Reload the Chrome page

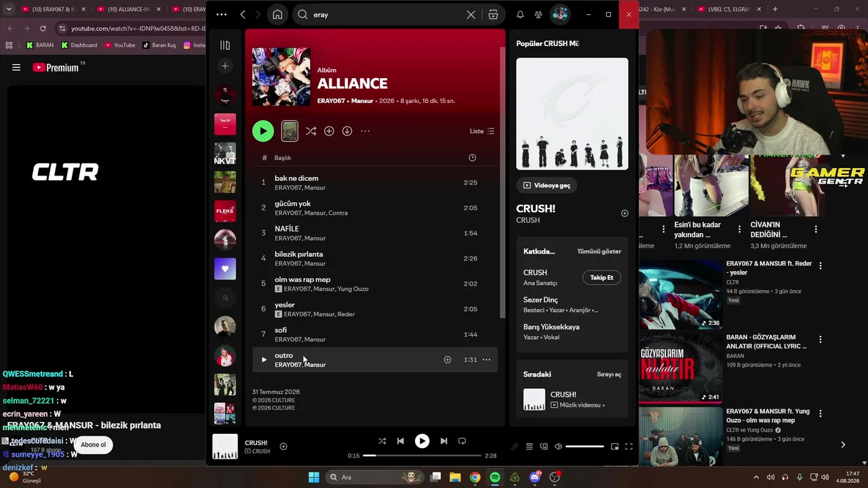coord(43,28)
